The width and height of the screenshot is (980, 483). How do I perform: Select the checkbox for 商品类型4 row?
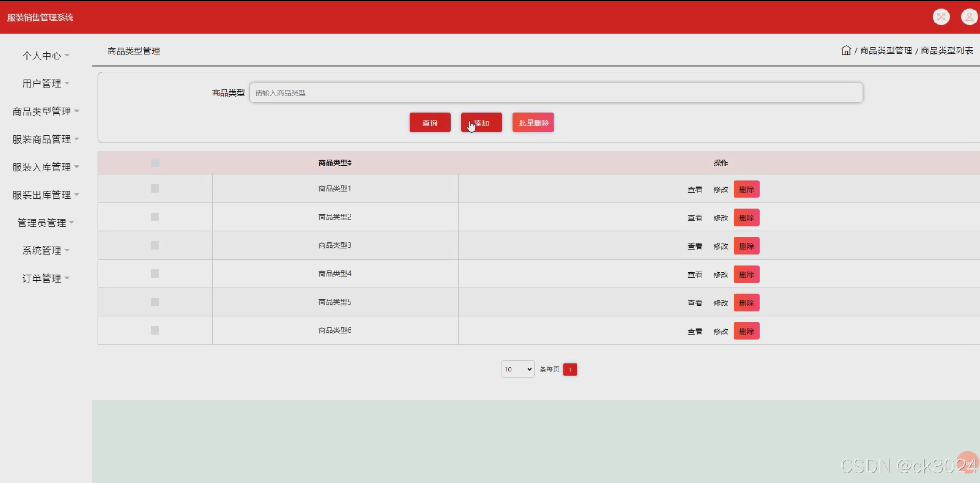click(x=154, y=273)
